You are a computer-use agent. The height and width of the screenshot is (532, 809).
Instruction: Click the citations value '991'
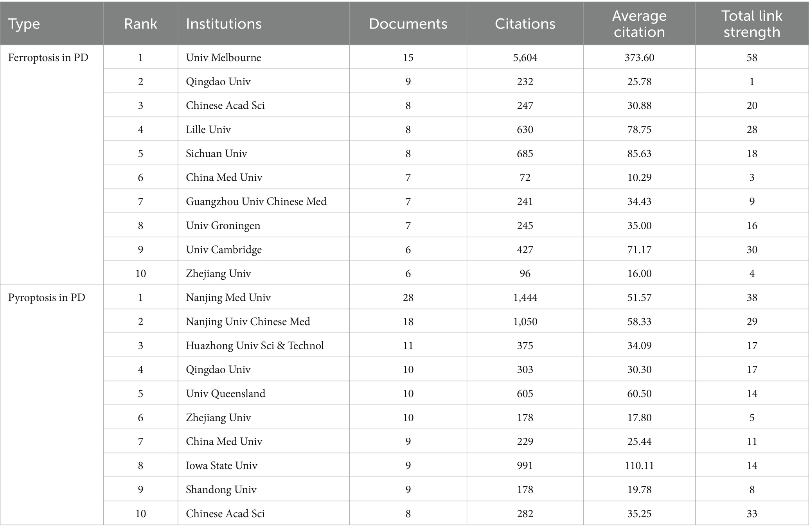point(525,466)
